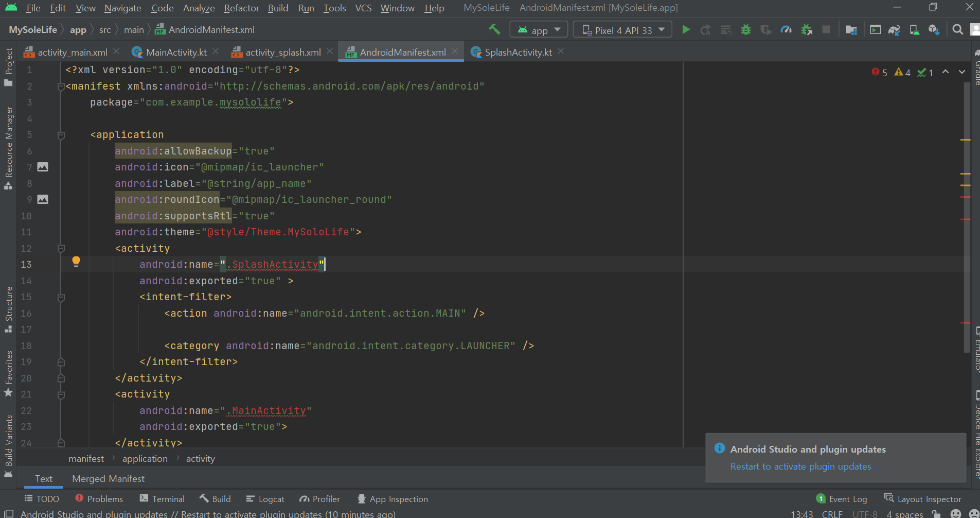Click the Search Everywhere magnifier icon
The height and width of the screenshot is (518, 980).
957,30
